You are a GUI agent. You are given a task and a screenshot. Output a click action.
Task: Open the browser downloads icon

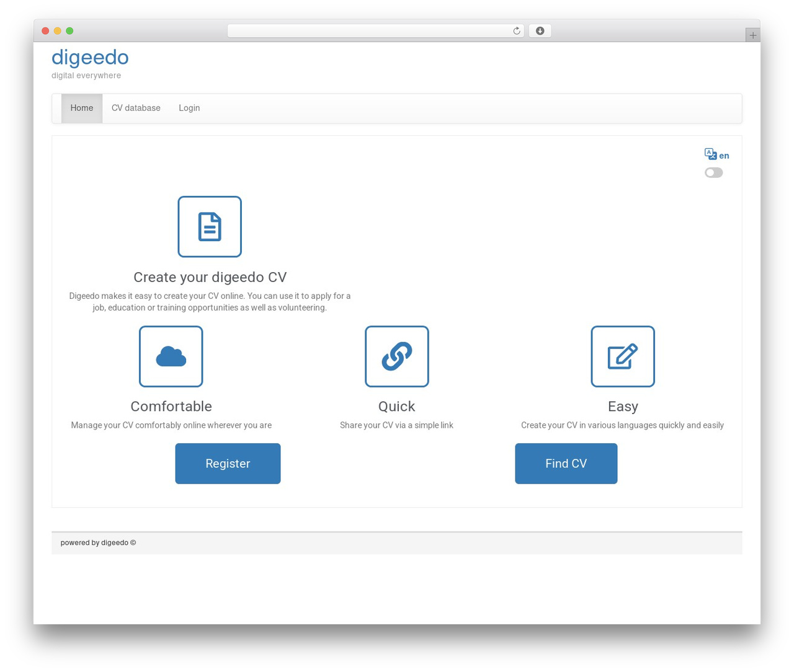pos(540,31)
